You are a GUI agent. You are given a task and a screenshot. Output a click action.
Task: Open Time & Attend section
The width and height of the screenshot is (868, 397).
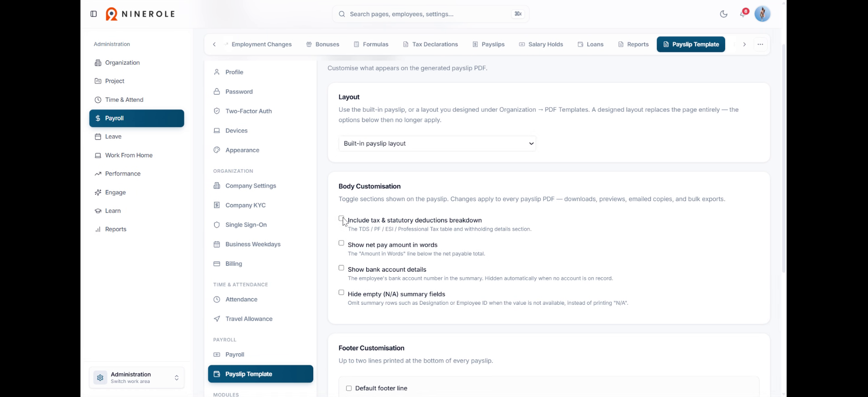(137, 99)
